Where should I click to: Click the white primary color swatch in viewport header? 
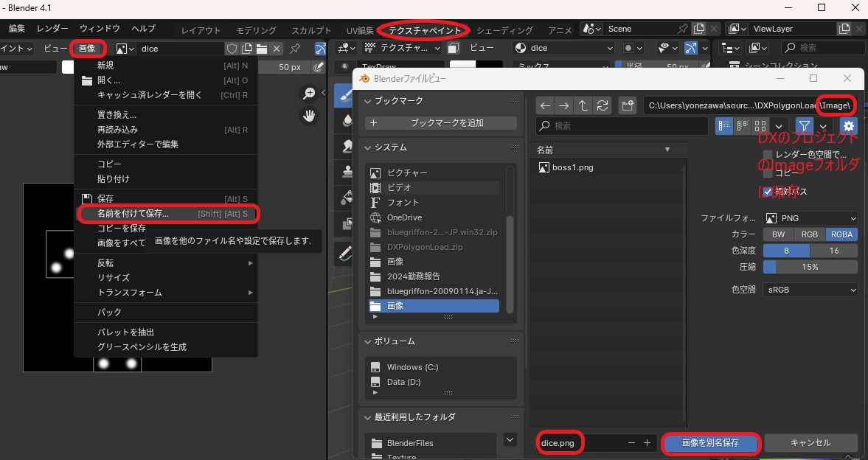click(463, 66)
